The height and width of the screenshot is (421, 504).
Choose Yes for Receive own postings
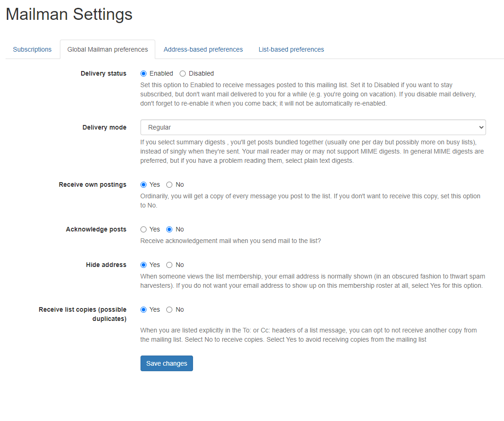[x=144, y=184]
